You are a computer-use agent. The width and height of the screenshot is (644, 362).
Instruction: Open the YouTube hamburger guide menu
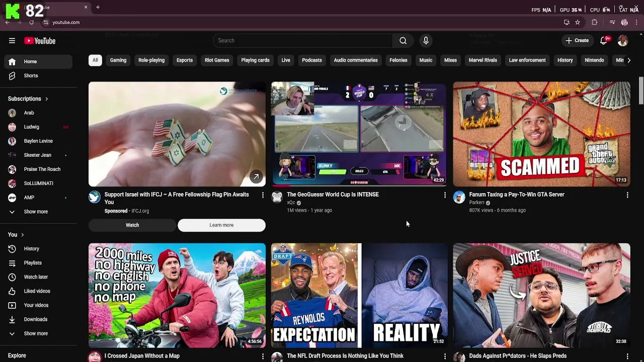click(12, 41)
